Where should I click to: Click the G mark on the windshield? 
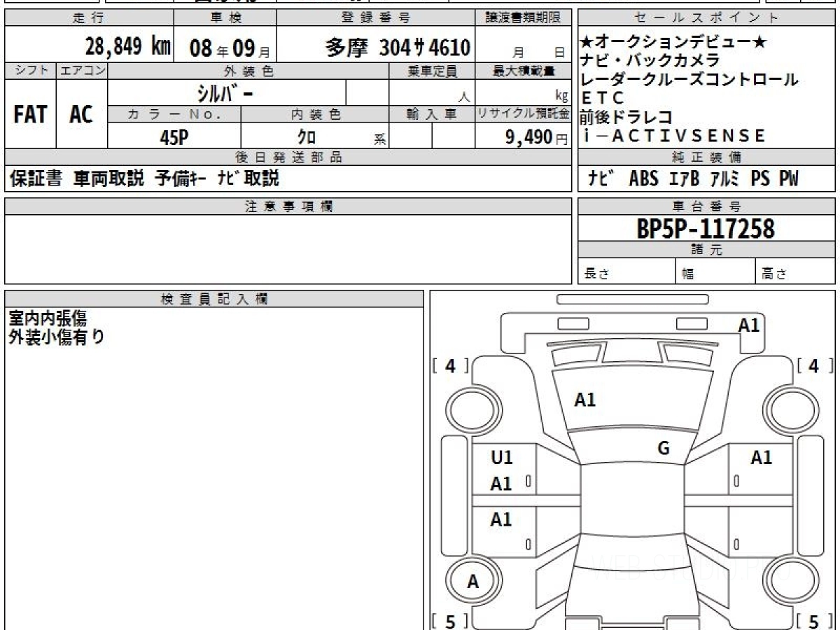pyautogui.click(x=664, y=448)
